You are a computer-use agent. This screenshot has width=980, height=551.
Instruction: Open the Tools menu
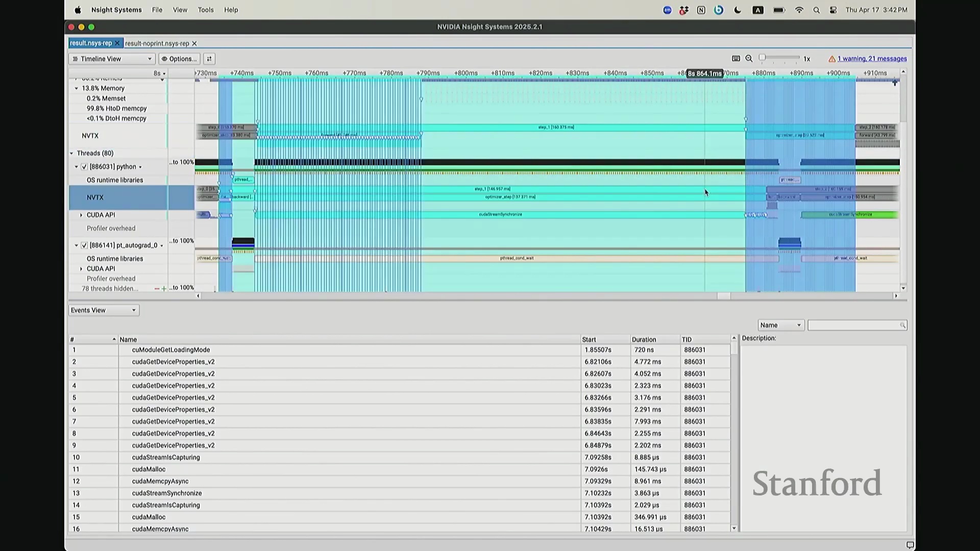(x=206, y=10)
